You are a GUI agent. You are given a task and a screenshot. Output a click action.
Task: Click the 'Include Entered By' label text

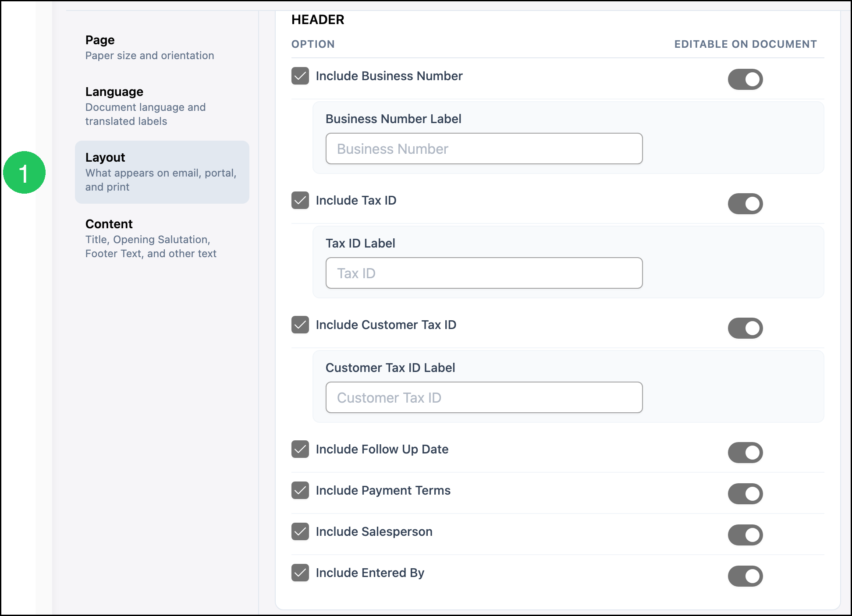click(370, 573)
